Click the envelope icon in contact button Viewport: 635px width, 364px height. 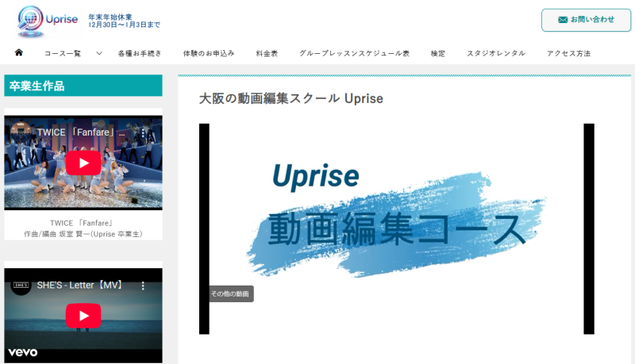(x=563, y=19)
